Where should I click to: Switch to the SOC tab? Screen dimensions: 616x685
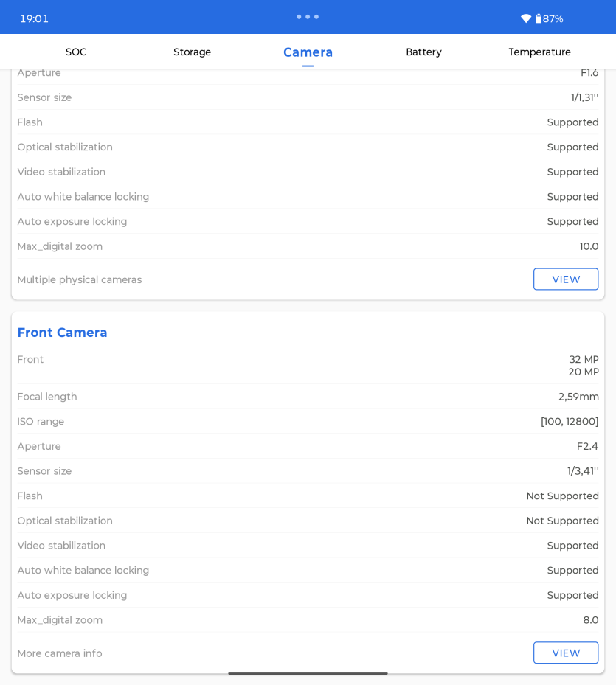(x=76, y=52)
